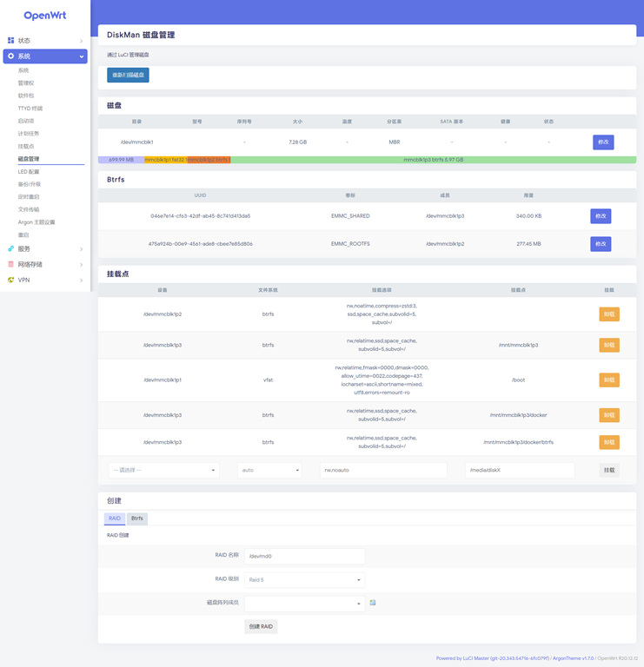Switch to the Btrfs tab in 创建

pyautogui.click(x=137, y=518)
